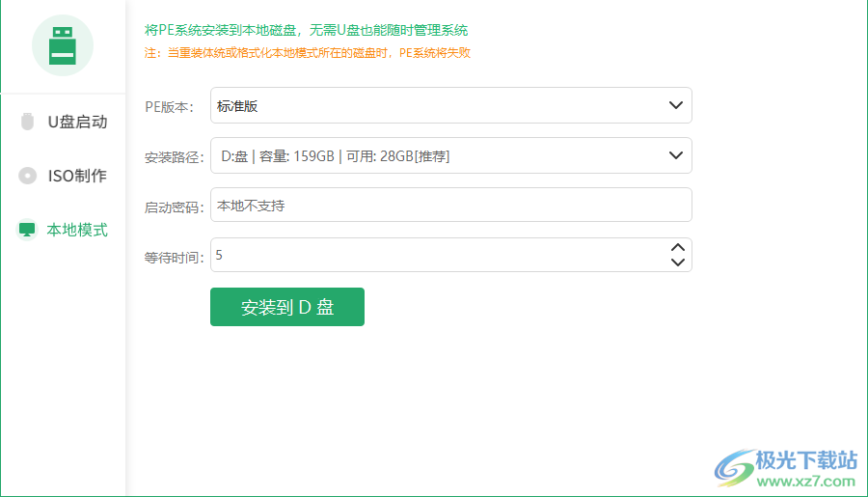Viewport: 868px width, 497px height.
Task: Click the orange 注 warning note
Action: [307, 53]
